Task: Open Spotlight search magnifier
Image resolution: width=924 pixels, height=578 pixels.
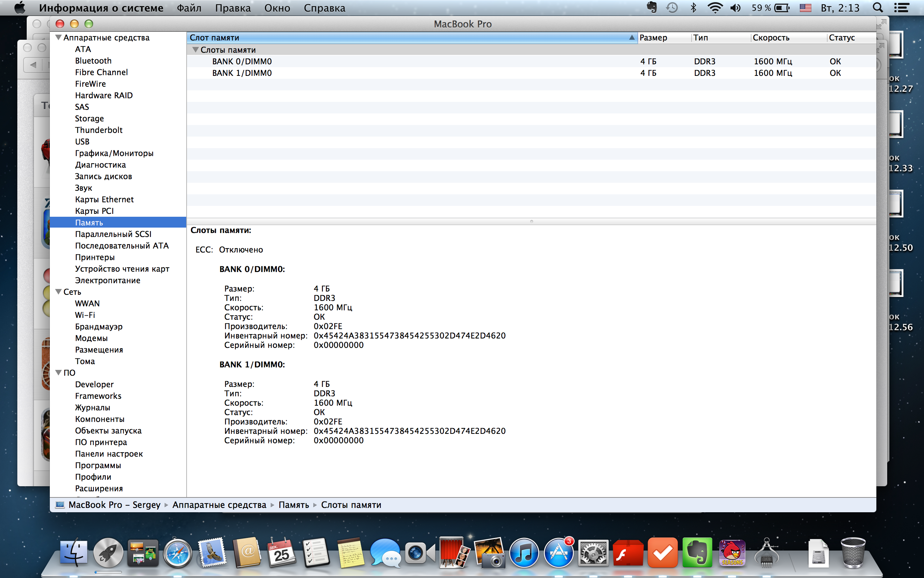Action: (x=878, y=8)
